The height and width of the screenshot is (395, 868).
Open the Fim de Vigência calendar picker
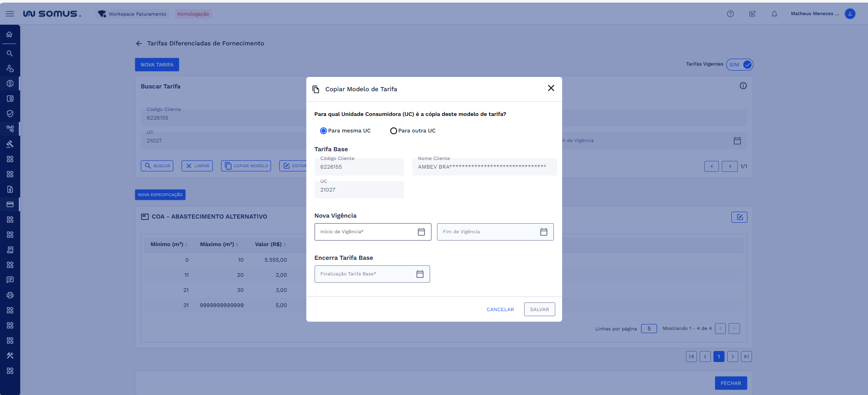(x=543, y=232)
